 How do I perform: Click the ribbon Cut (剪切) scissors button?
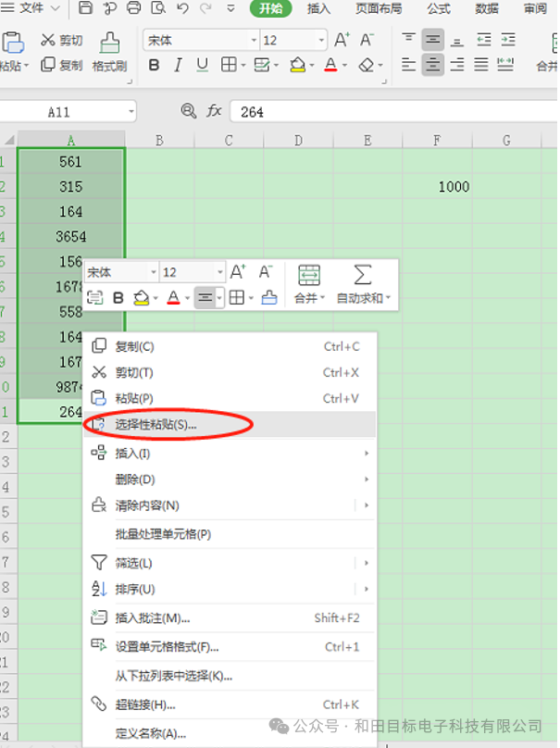pos(61,41)
